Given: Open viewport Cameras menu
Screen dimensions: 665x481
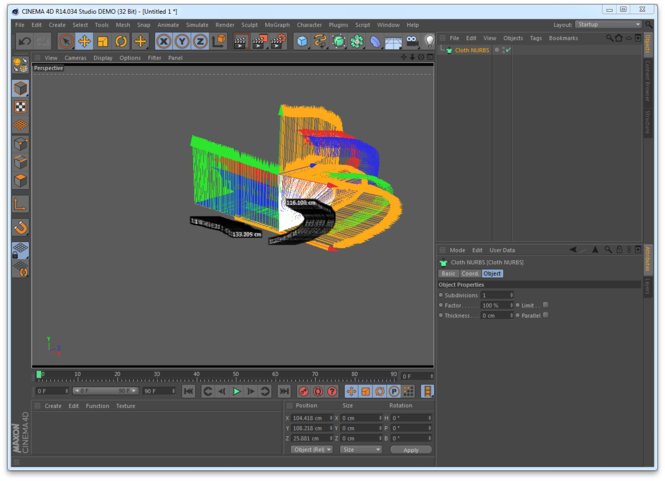Looking at the screenshot, I should (x=75, y=58).
